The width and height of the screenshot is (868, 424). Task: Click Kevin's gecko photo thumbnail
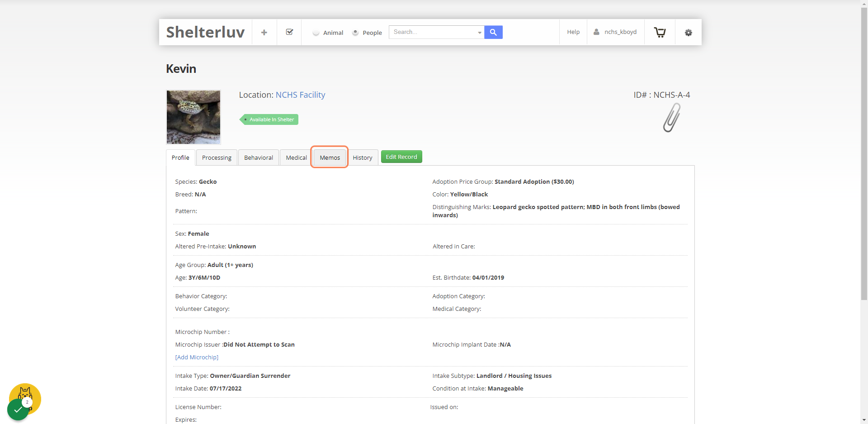pyautogui.click(x=193, y=117)
